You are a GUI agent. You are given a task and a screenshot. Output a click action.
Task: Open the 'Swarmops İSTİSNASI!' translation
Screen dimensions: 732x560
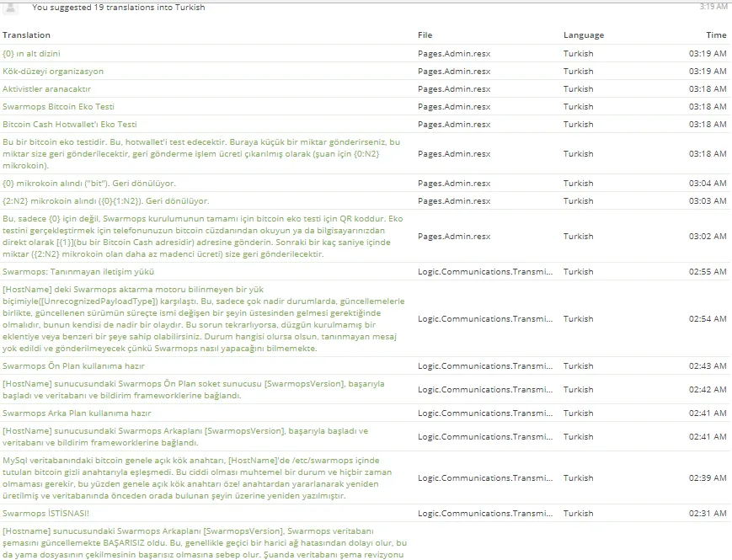tap(45, 514)
